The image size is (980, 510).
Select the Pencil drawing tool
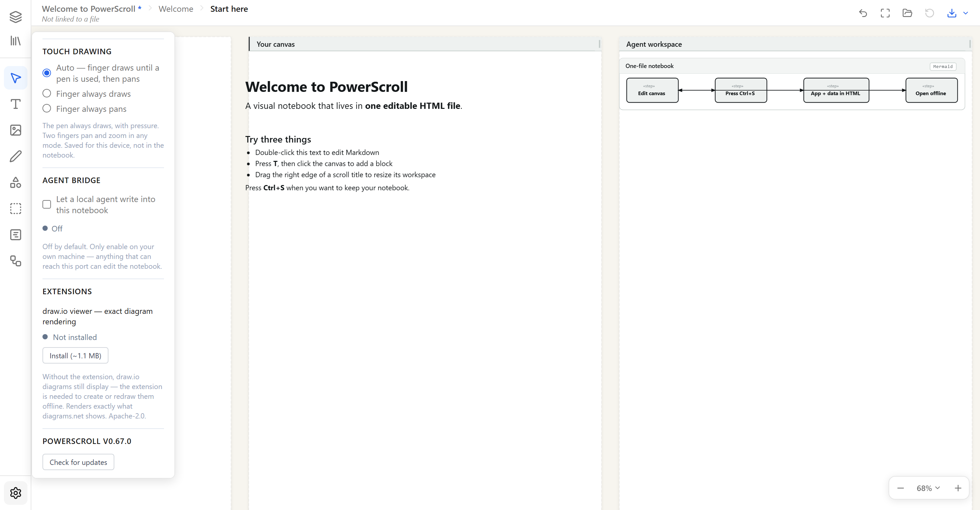(16, 156)
